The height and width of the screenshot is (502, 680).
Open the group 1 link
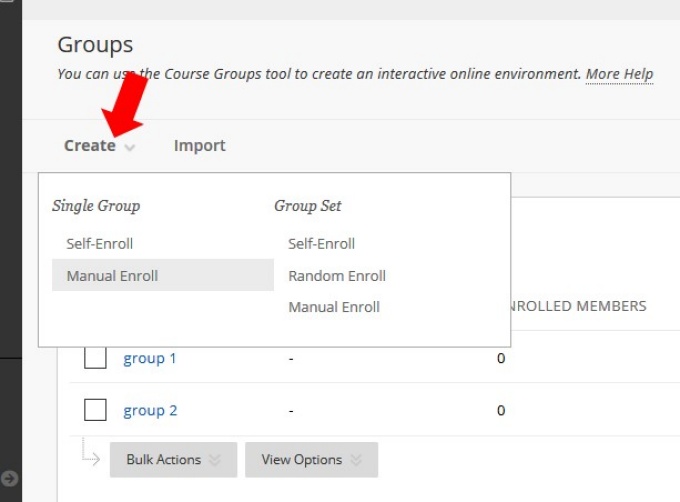point(150,358)
